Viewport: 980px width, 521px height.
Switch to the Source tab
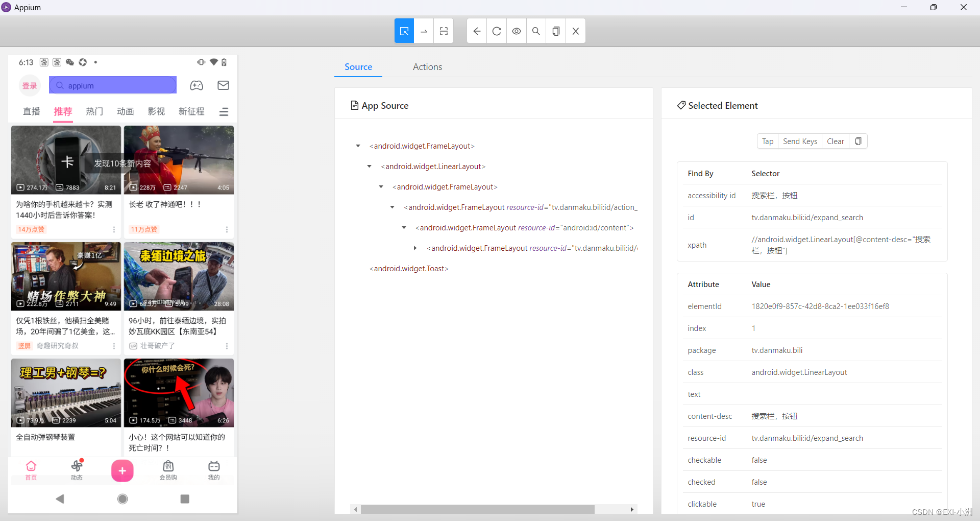point(358,67)
